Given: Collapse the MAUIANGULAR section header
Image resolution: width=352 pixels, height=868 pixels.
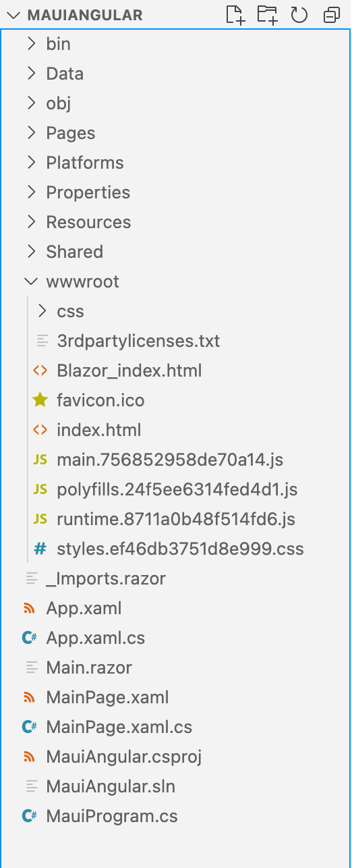Looking at the screenshot, I should (x=15, y=15).
